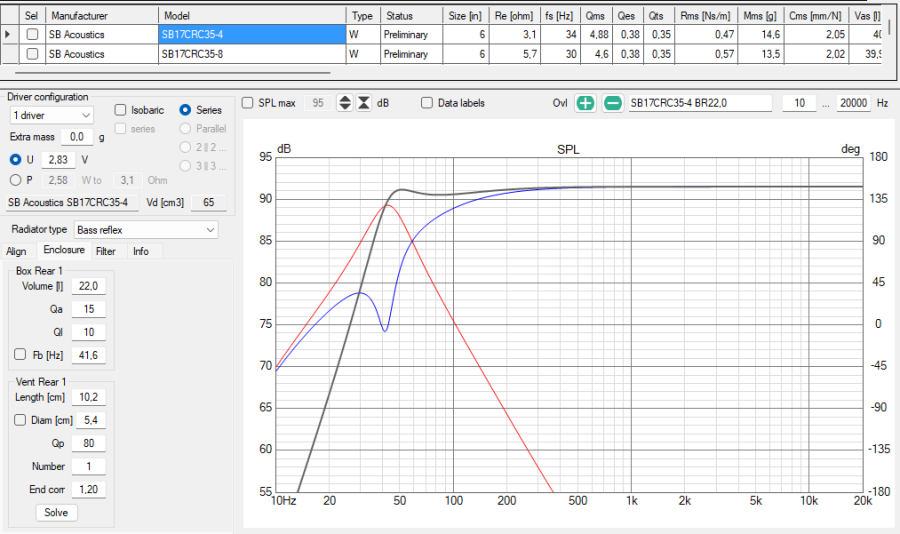
Task: Sort by Model column header
Action: pos(252,16)
